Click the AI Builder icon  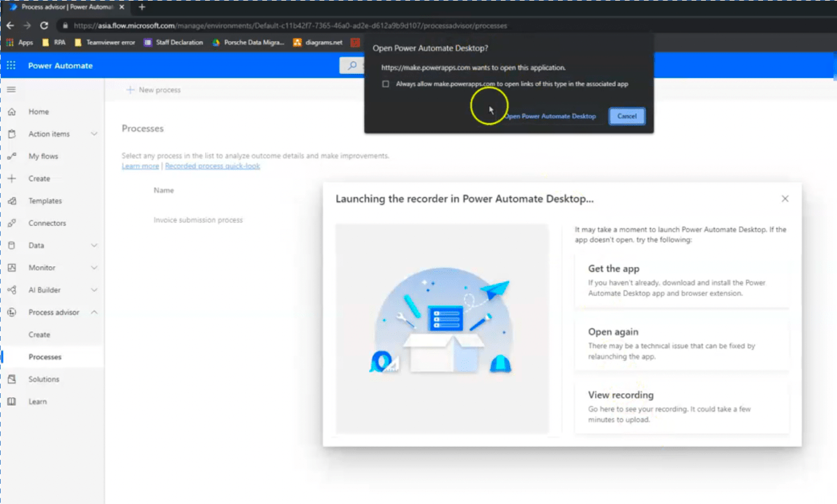(x=12, y=290)
